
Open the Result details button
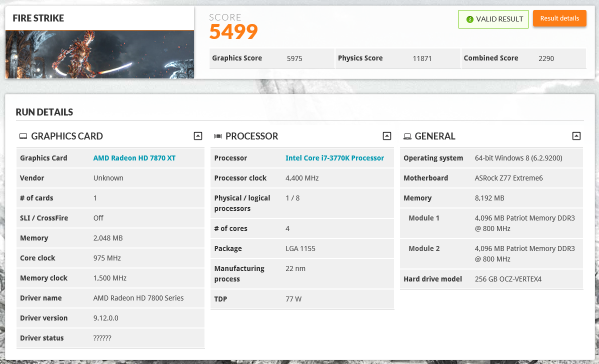pos(559,18)
